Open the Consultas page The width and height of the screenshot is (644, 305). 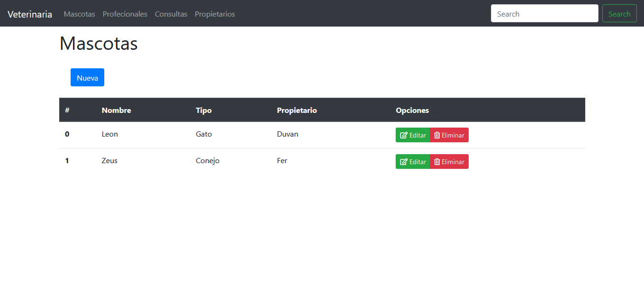pyautogui.click(x=171, y=14)
